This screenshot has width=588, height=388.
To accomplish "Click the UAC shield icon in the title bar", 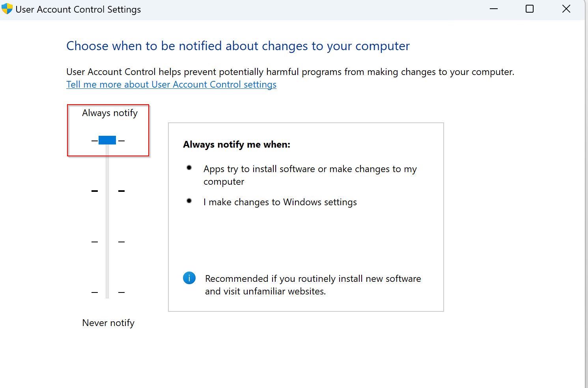I will (x=7, y=9).
